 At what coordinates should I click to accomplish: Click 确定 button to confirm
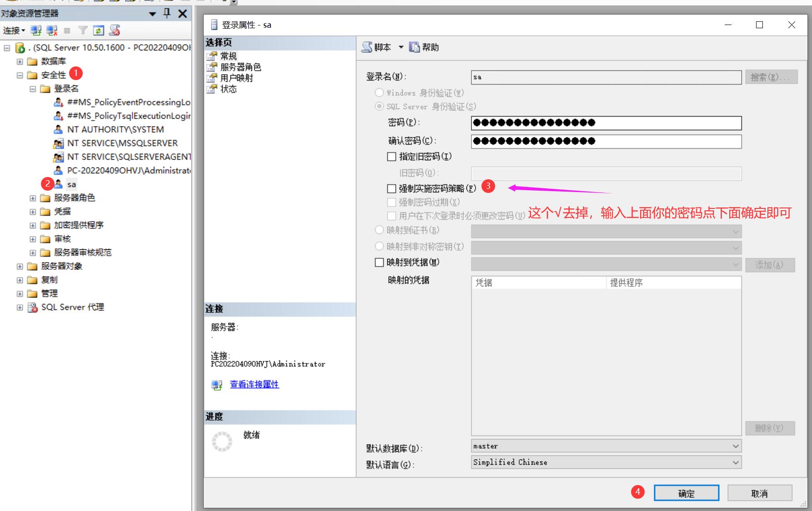686,493
